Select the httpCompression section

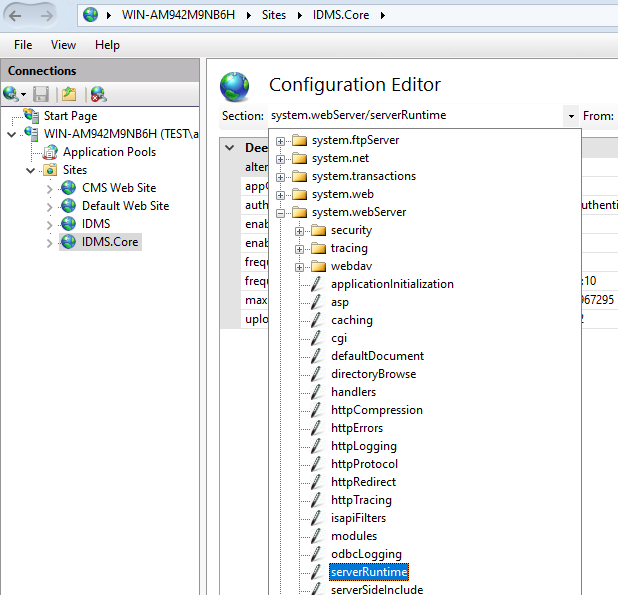(377, 410)
